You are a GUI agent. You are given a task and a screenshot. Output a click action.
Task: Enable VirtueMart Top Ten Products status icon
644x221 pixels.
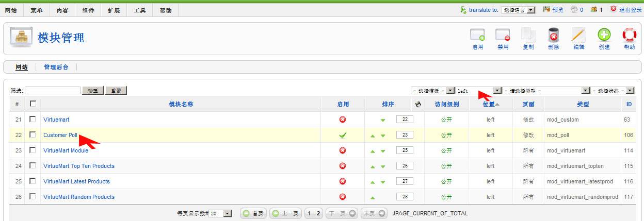click(342, 166)
